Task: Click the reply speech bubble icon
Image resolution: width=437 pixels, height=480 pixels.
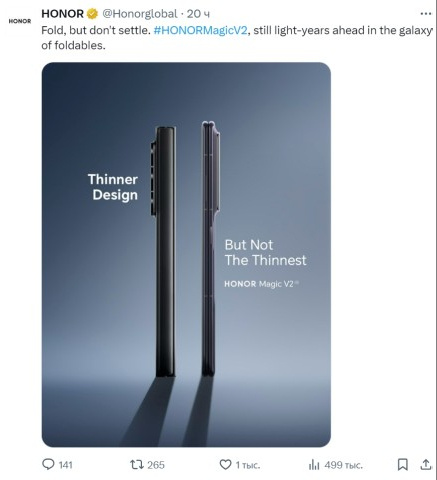Action: [48, 464]
